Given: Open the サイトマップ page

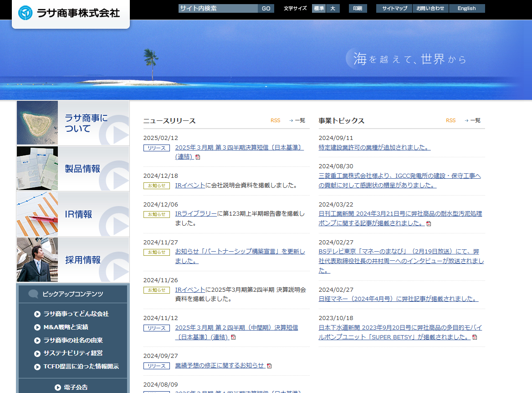Looking at the screenshot, I should click(x=394, y=9).
